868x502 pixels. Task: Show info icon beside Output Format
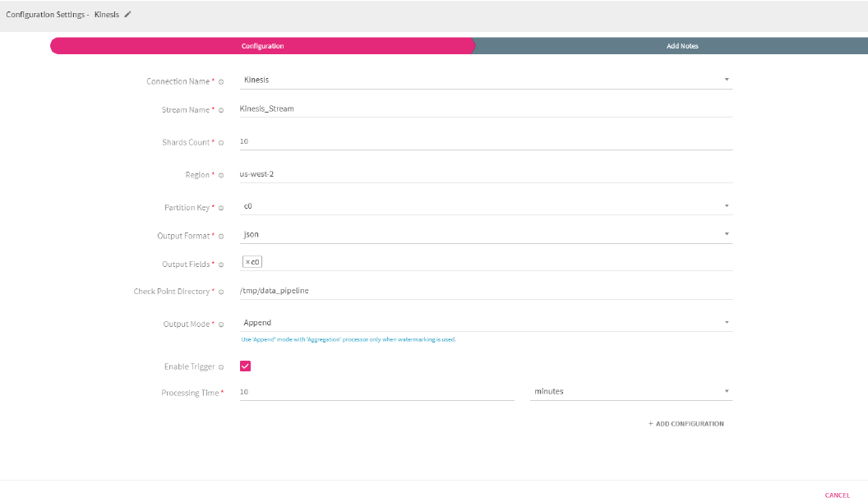point(221,237)
